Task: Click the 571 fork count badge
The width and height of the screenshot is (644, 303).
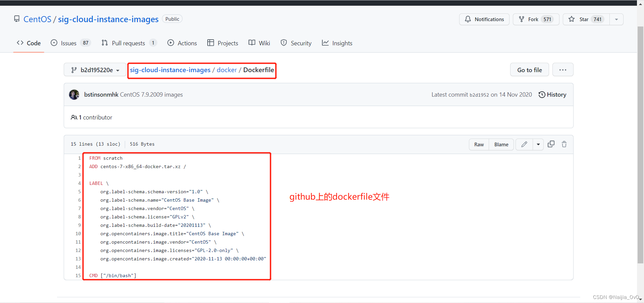Action: click(x=547, y=19)
